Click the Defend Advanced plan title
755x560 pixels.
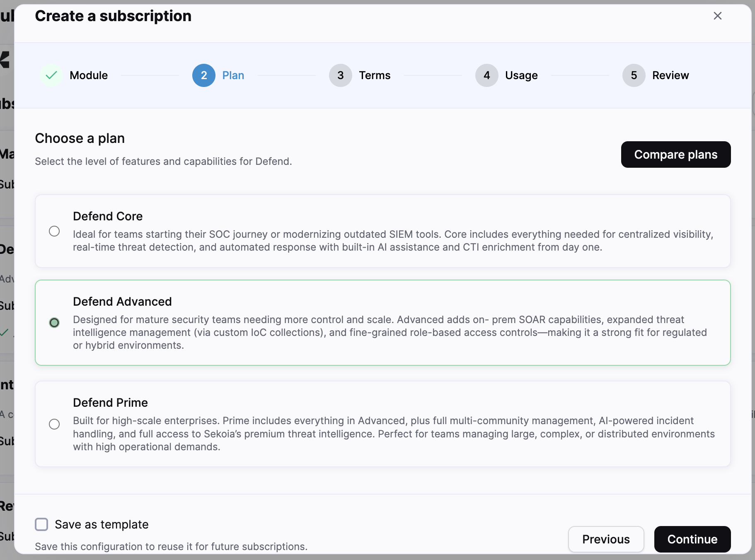coord(122,302)
